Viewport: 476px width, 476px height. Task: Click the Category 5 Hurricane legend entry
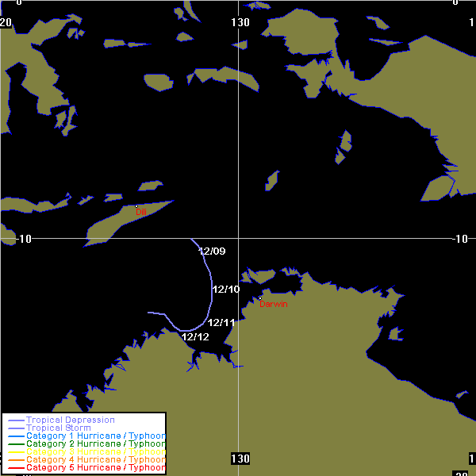[x=95, y=468]
